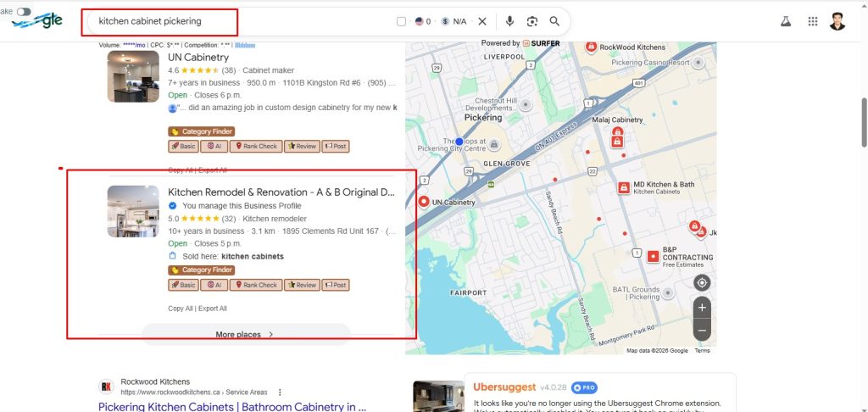
Task: Click Copy All under Kitchen Remodel listing
Action: tap(181, 309)
